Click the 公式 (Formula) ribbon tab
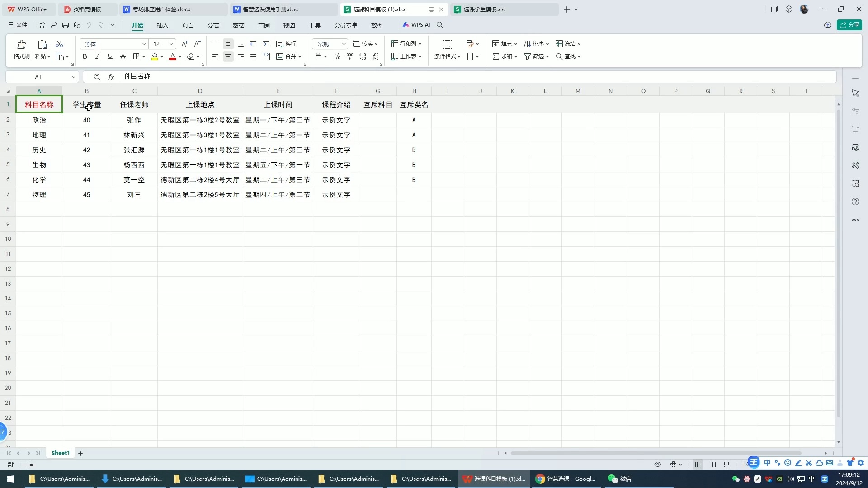This screenshot has height=488, width=868. click(213, 25)
